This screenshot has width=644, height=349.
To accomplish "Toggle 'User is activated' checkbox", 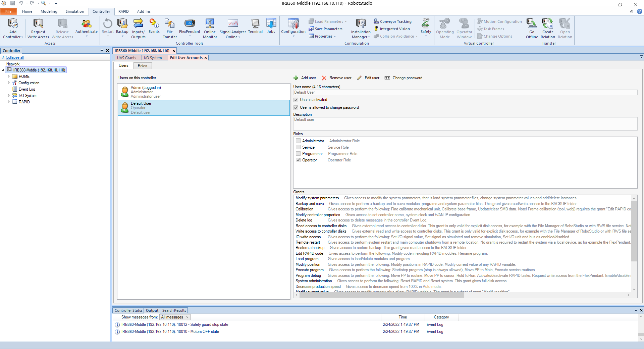I will click(296, 100).
